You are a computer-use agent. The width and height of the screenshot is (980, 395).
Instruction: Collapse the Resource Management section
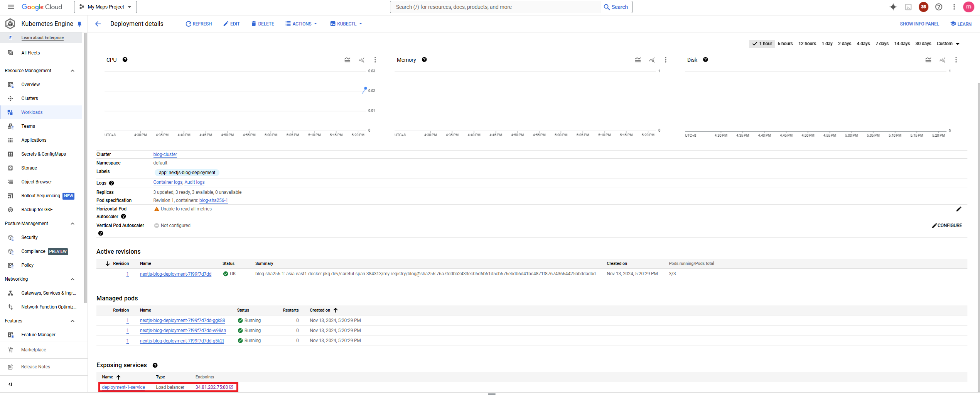coord(73,71)
